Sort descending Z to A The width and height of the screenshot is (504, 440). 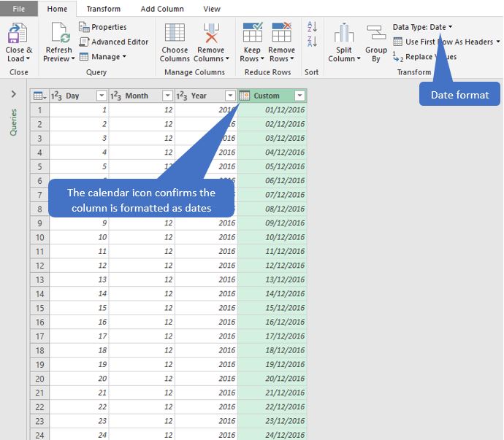coord(313,42)
